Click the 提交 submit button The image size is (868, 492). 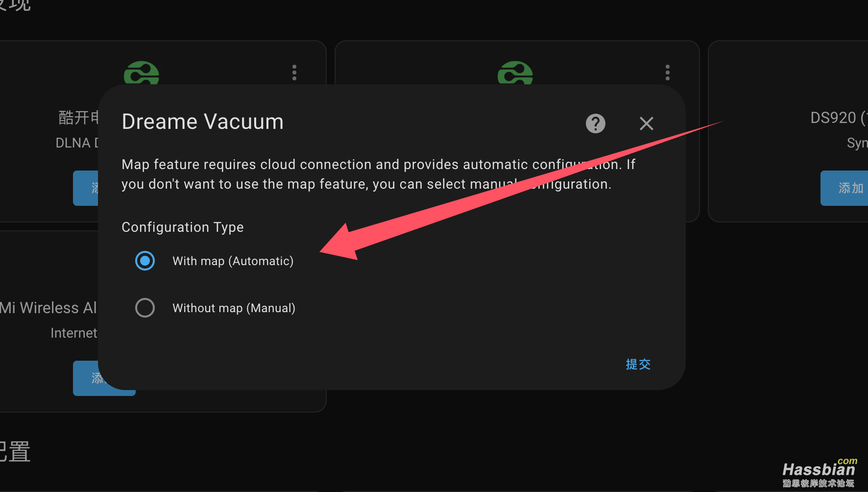[638, 365]
